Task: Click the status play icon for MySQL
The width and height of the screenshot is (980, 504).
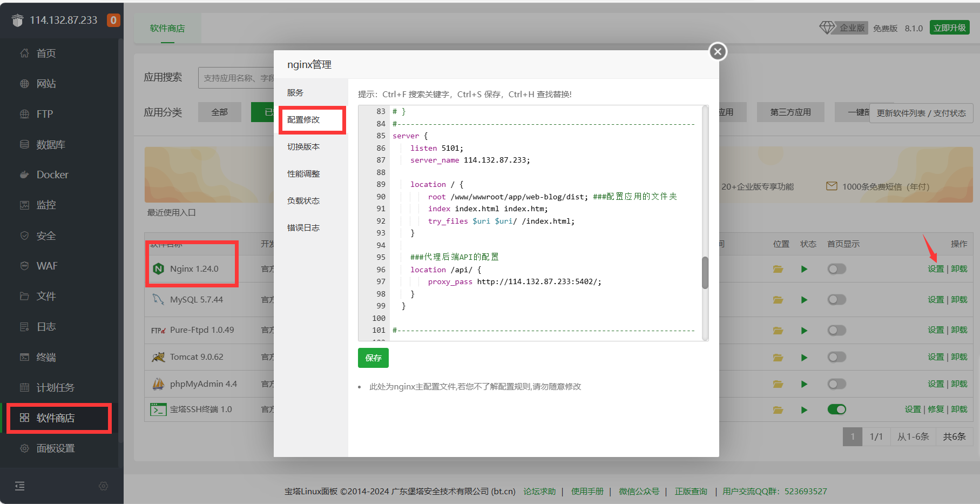Action: click(x=804, y=300)
